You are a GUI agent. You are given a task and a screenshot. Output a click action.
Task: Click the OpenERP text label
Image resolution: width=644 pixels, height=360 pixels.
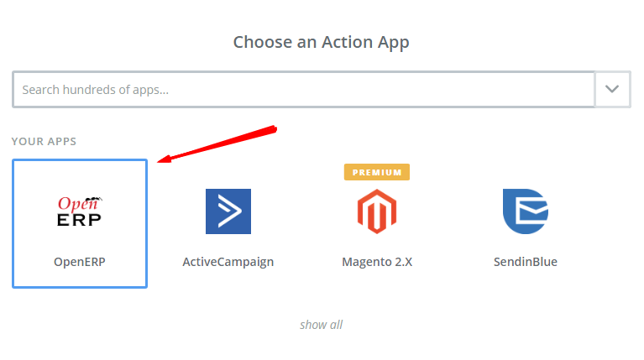[80, 262]
